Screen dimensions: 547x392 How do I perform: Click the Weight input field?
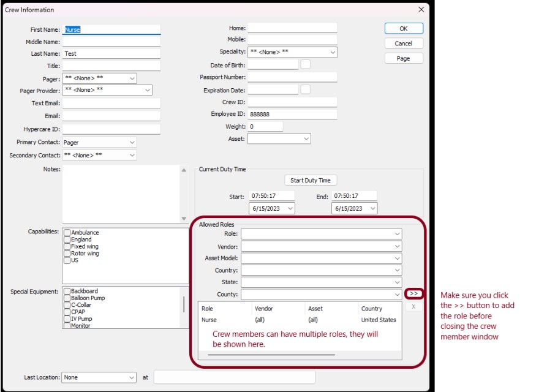pos(265,127)
